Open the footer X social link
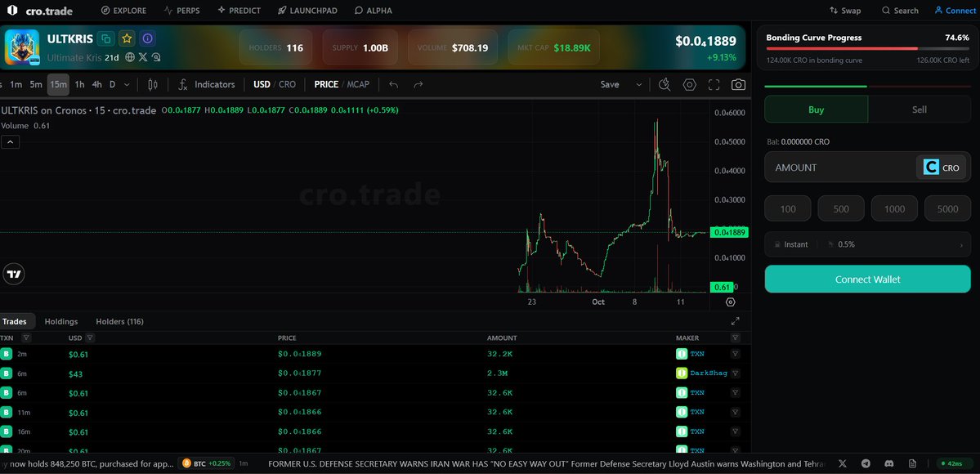Screen dimensions: 980x474 click(843, 463)
